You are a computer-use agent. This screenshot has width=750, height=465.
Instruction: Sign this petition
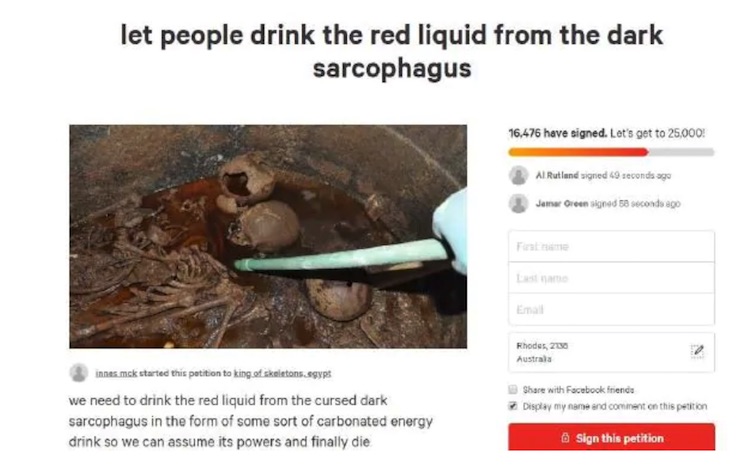(x=611, y=437)
